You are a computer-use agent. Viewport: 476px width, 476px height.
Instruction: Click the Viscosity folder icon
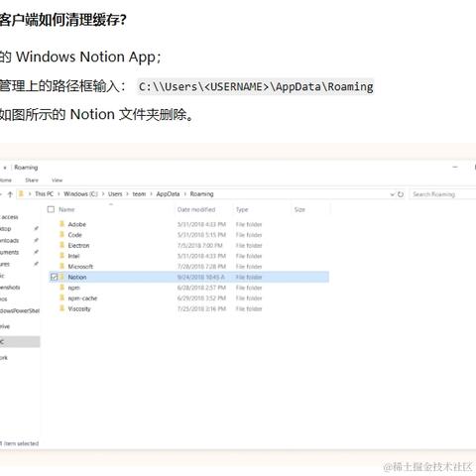point(61,308)
